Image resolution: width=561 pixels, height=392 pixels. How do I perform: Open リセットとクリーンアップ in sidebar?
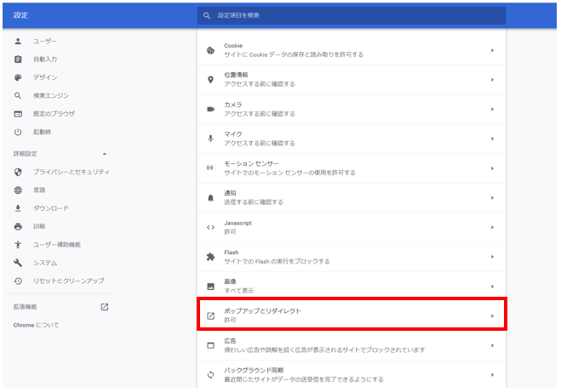coord(68,281)
